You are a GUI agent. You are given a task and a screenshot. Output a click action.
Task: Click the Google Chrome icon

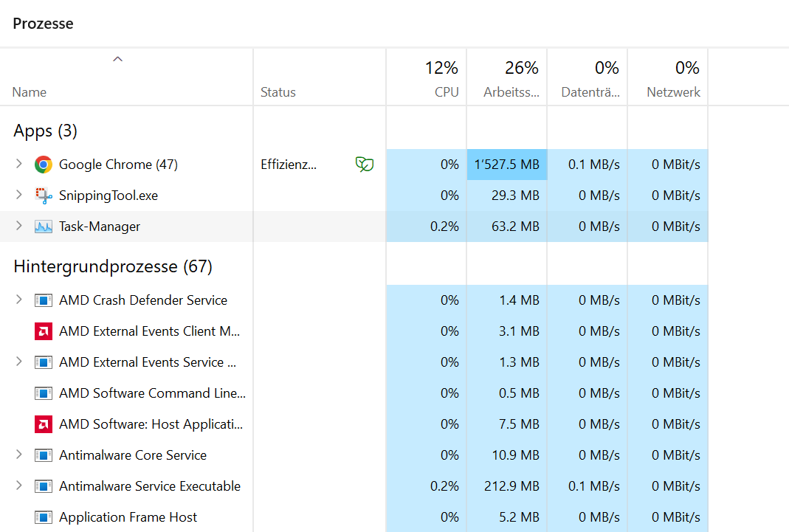click(44, 165)
